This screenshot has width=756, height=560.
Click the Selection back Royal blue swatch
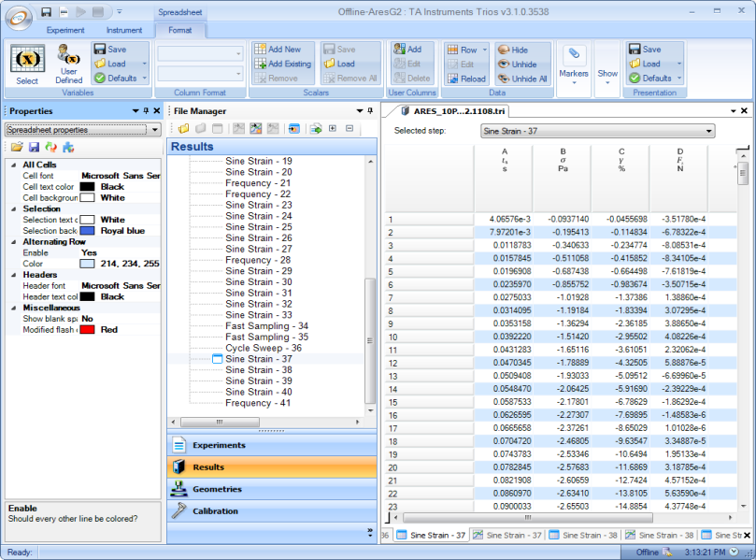coord(87,231)
